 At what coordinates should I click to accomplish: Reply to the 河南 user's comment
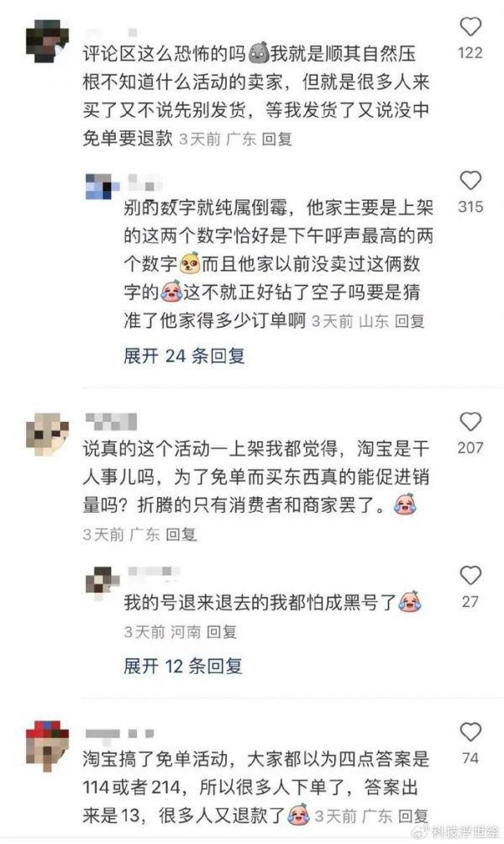221,632
